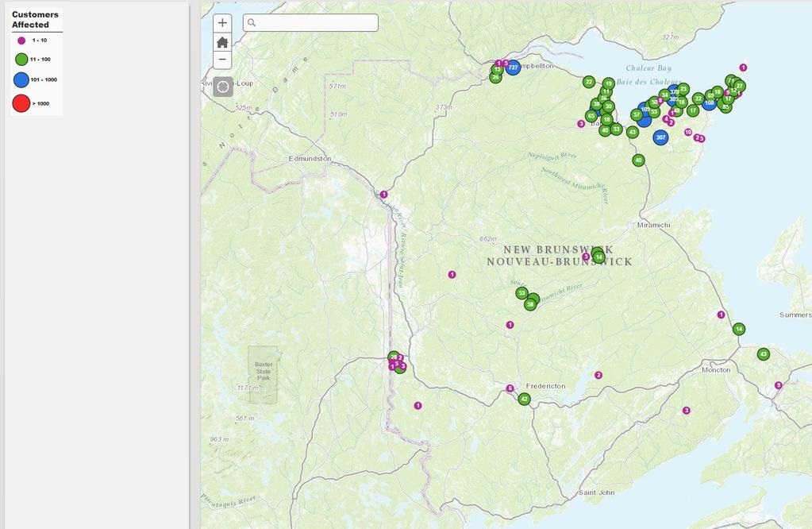The image size is (812, 529).
Task: Select the green 65 outage marker
Action: click(591, 116)
